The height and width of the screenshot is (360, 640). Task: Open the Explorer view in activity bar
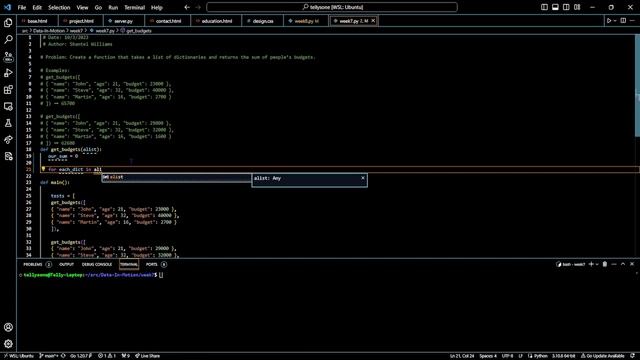click(8, 23)
